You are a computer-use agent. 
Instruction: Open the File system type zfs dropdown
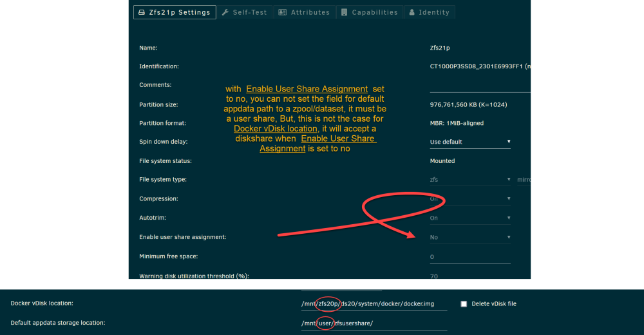pos(470,180)
